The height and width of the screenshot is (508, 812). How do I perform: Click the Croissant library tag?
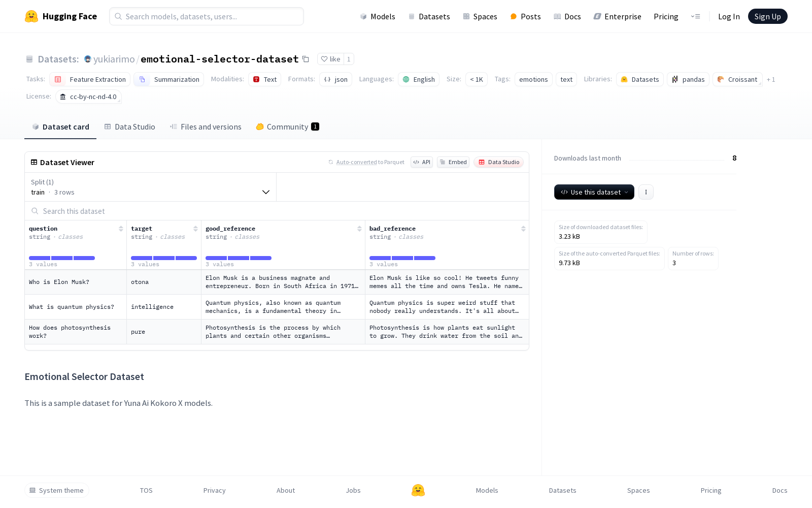point(737,79)
